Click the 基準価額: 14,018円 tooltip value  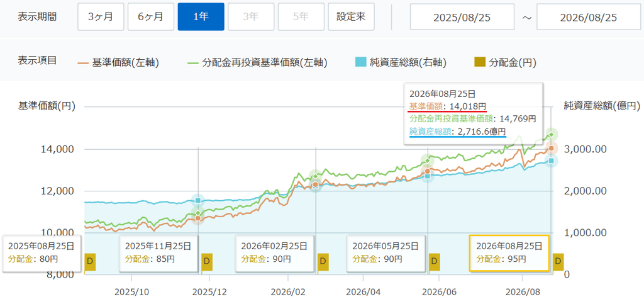448,106
